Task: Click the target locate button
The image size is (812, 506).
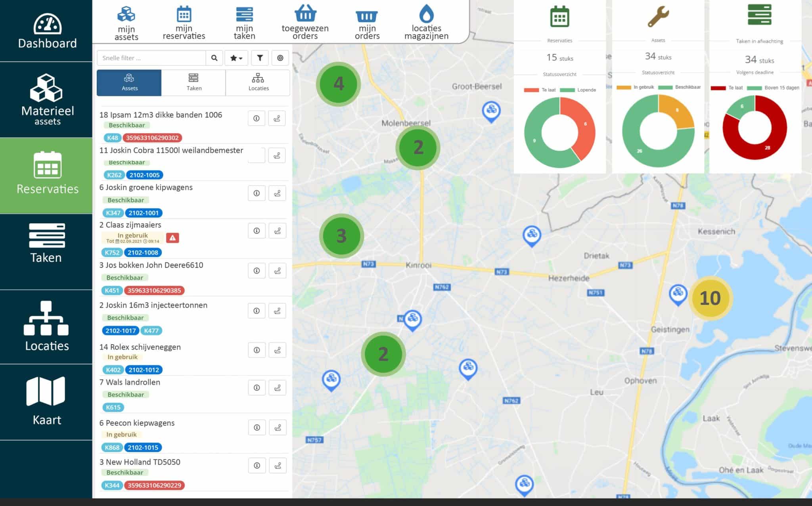Action: [280, 58]
